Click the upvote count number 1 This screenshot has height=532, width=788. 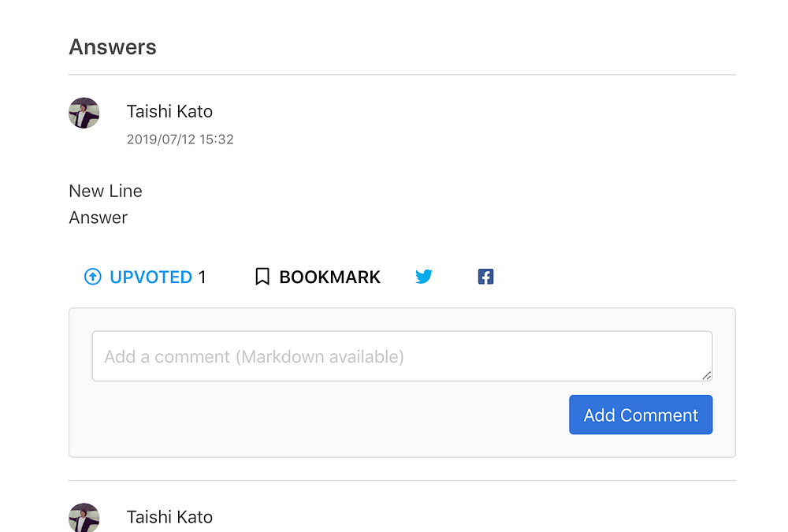pyautogui.click(x=203, y=277)
